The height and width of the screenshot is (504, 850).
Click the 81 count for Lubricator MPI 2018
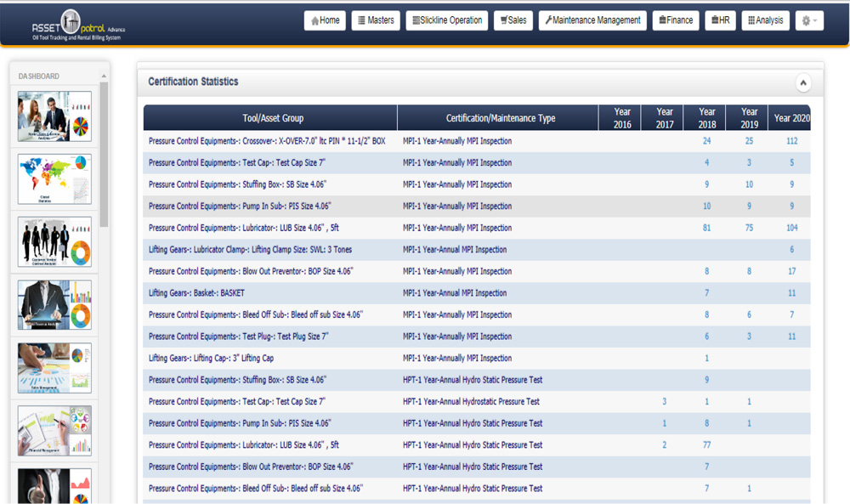706,228
